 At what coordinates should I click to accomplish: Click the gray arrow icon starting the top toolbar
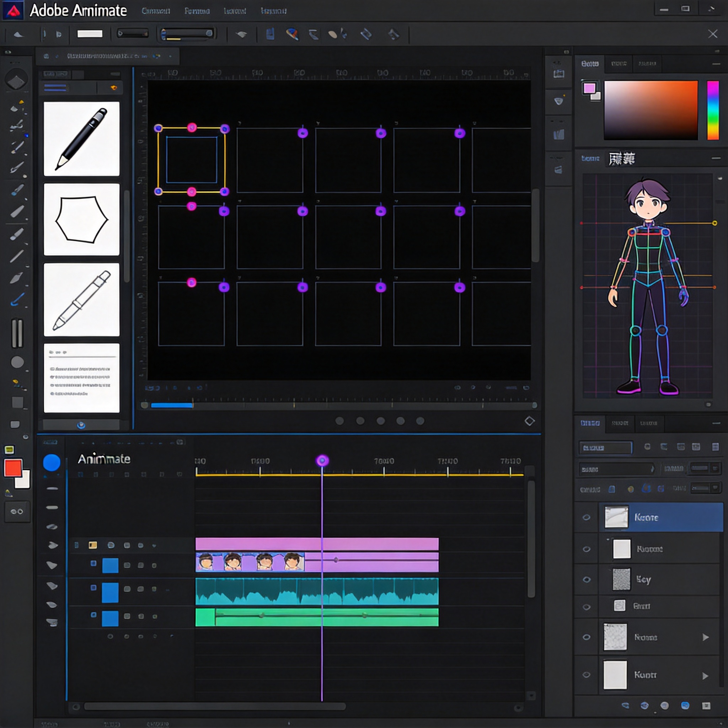(18, 35)
